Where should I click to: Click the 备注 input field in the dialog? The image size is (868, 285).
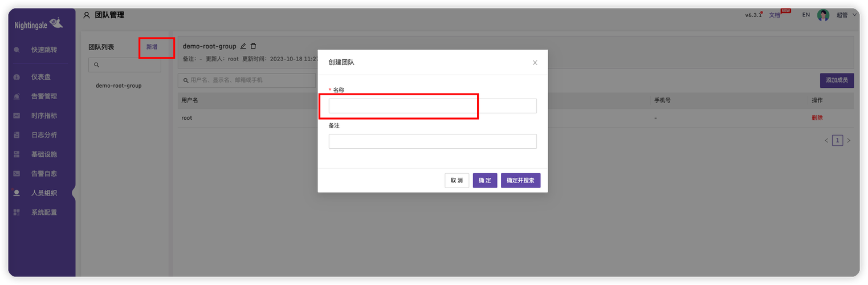coord(433,141)
